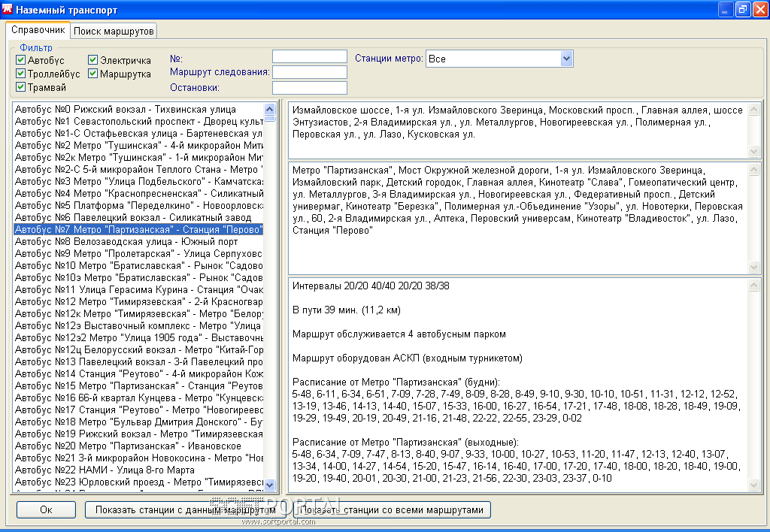Select Автобус №10 Метро "Братиславская" route

[x=138, y=265]
